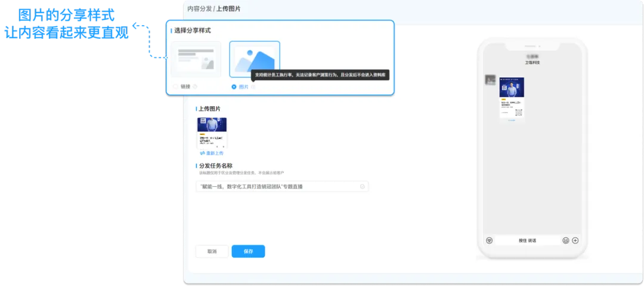The image size is (644, 286).
Task: Tap the 按住 说话 hold-to-talk bar
Action: [x=527, y=241]
